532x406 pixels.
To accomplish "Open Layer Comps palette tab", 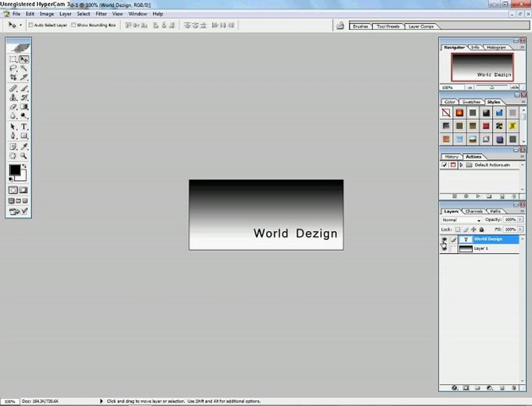I will coord(421,27).
